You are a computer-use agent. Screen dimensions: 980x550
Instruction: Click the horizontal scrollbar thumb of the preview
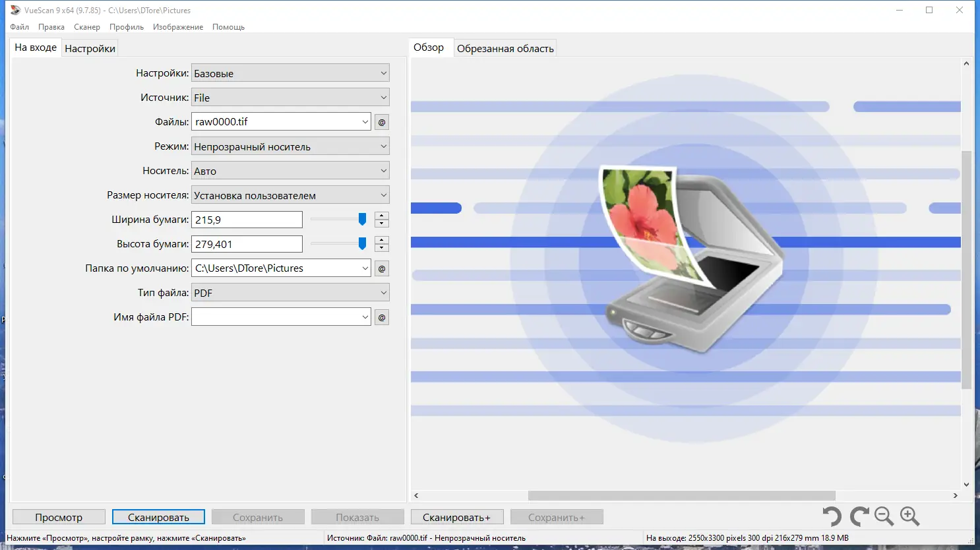tap(682, 495)
